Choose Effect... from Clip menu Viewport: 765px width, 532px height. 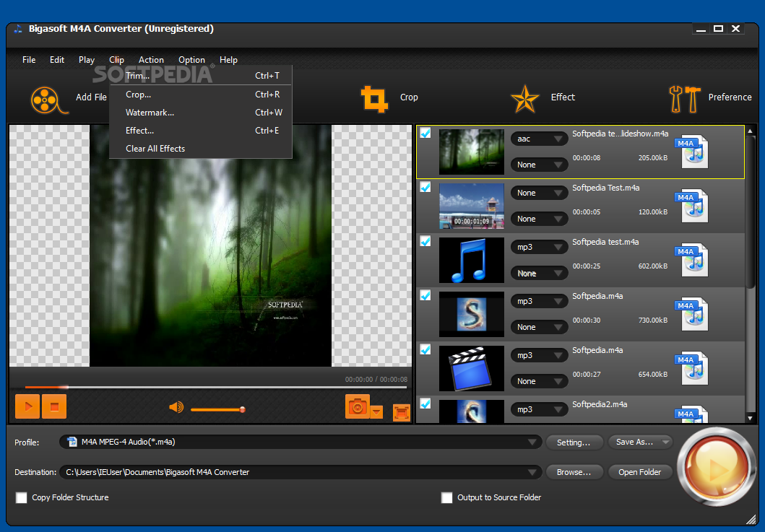coord(201,131)
